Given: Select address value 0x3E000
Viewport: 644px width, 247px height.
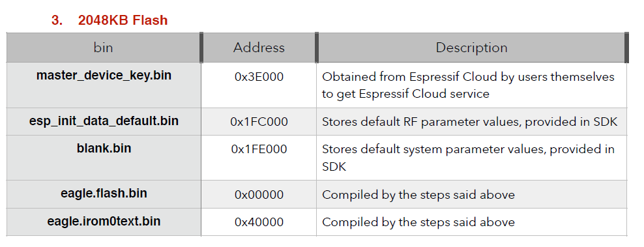Looking at the screenshot, I should [x=259, y=77].
